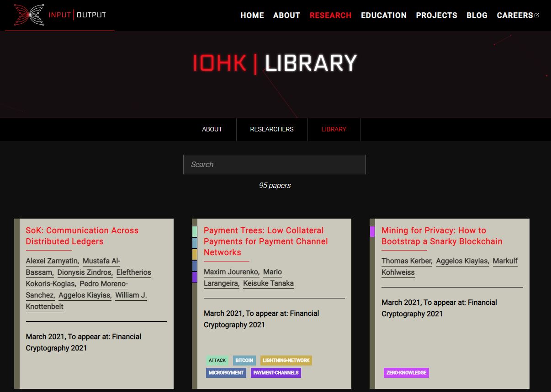The image size is (551, 392).
Task: Click the gold swatch on Payment Trees card
Action: pyautogui.click(x=195, y=254)
